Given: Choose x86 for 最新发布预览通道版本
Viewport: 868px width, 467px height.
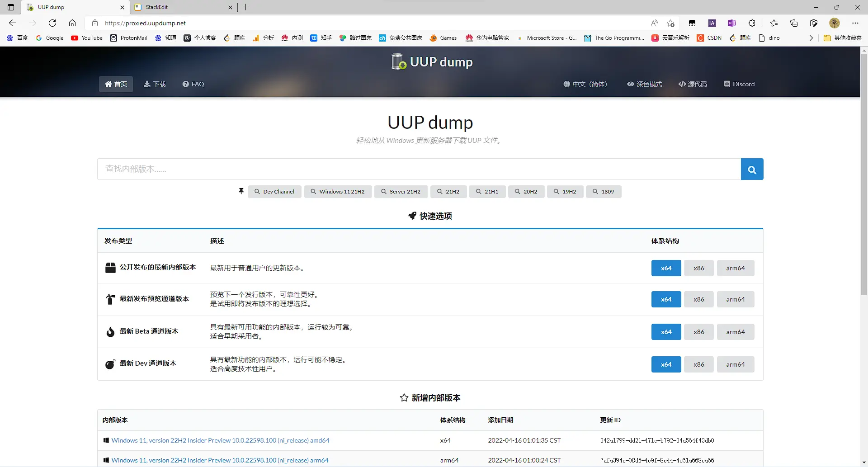Looking at the screenshot, I should (699, 299).
